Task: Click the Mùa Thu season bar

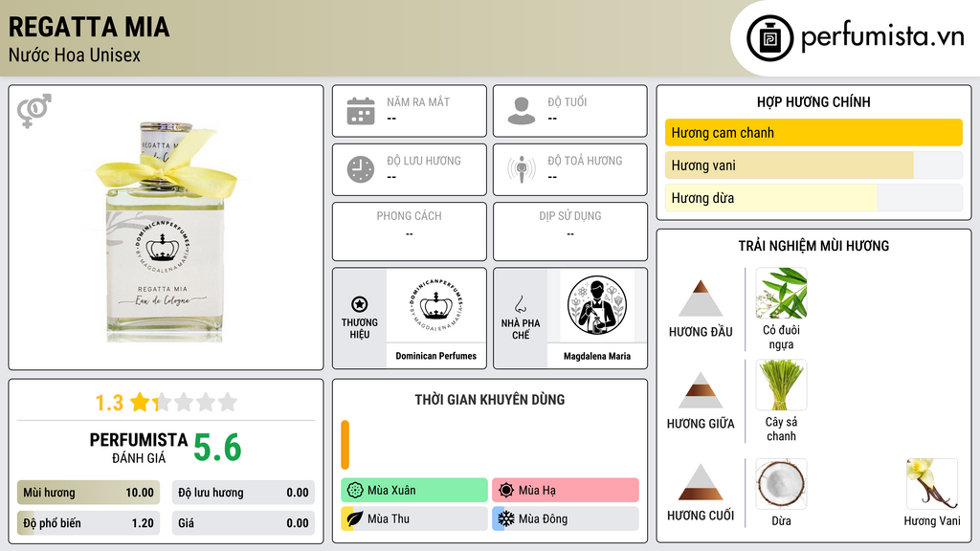Action: point(414,518)
